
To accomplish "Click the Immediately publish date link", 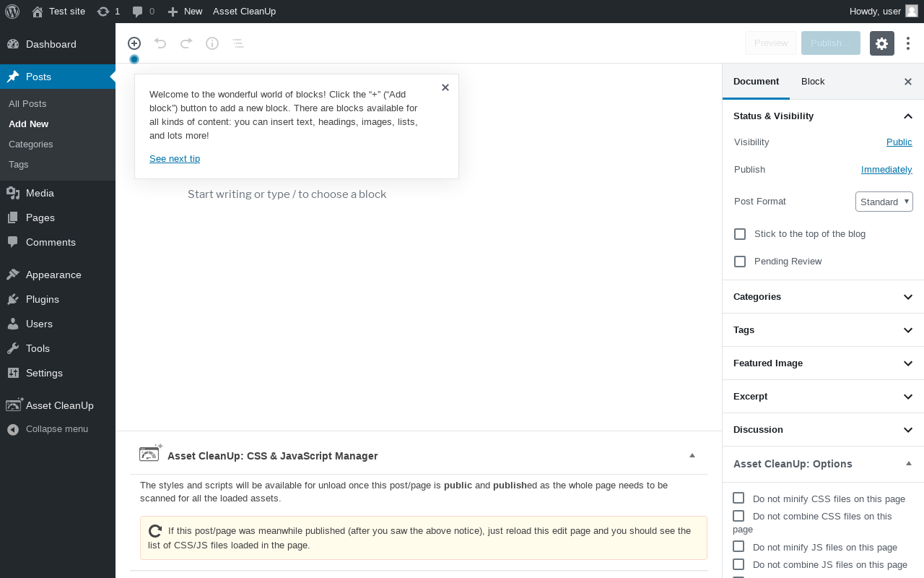I will click(886, 170).
